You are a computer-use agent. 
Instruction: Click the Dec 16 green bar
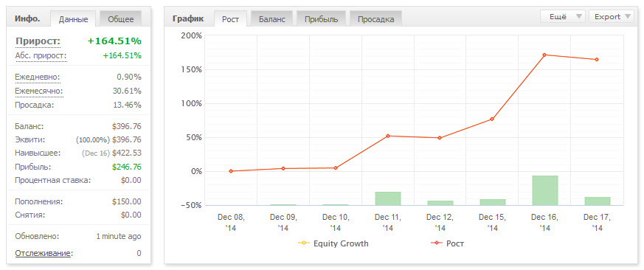[544, 190]
